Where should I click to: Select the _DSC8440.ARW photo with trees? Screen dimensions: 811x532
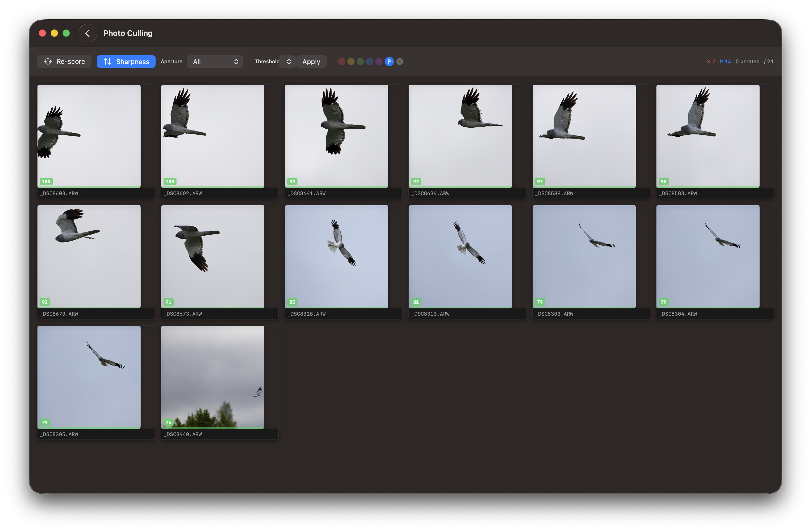point(213,377)
